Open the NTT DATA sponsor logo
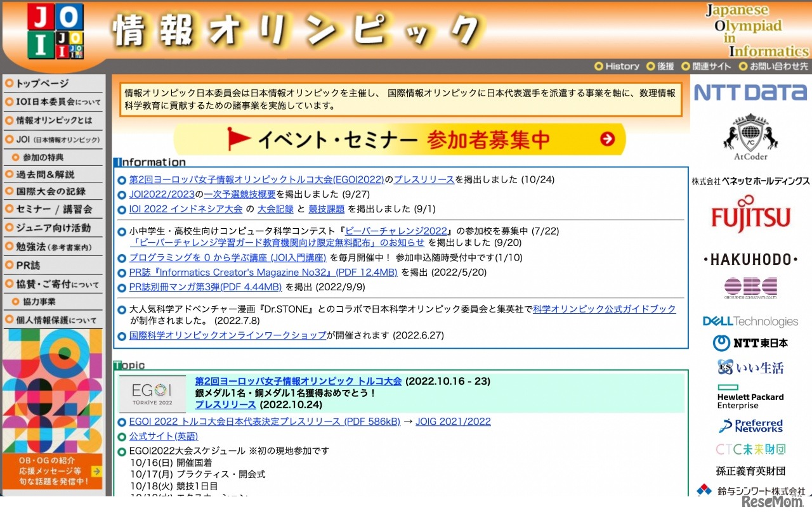812x516 pixels. click(750, 93)
